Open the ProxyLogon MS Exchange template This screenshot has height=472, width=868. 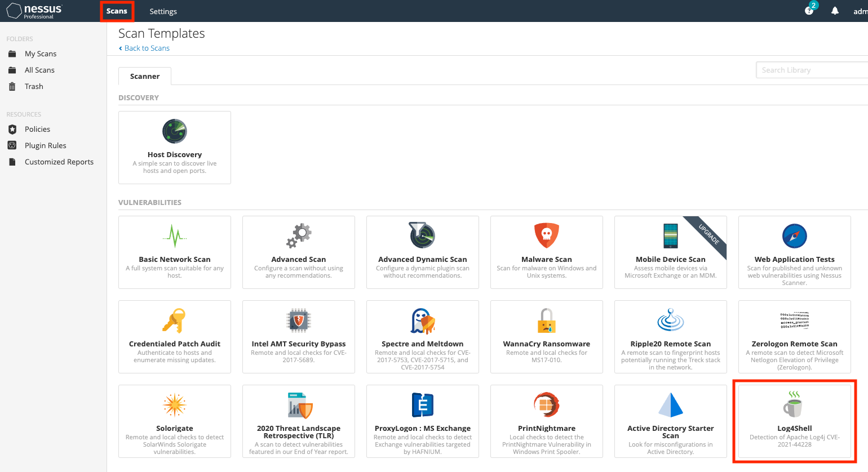click(x=422, y=421)
